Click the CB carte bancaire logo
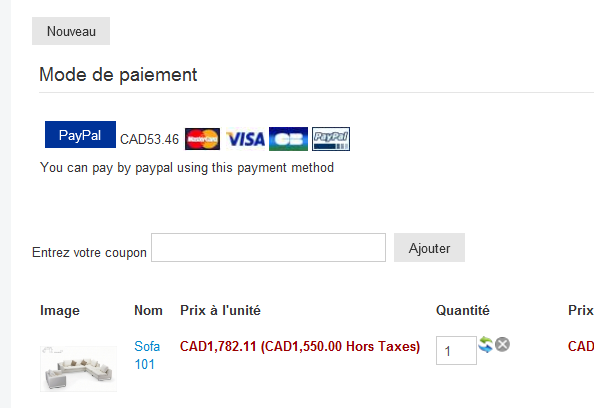Screen dimensions: 594x408 click(x=288, y=139)
